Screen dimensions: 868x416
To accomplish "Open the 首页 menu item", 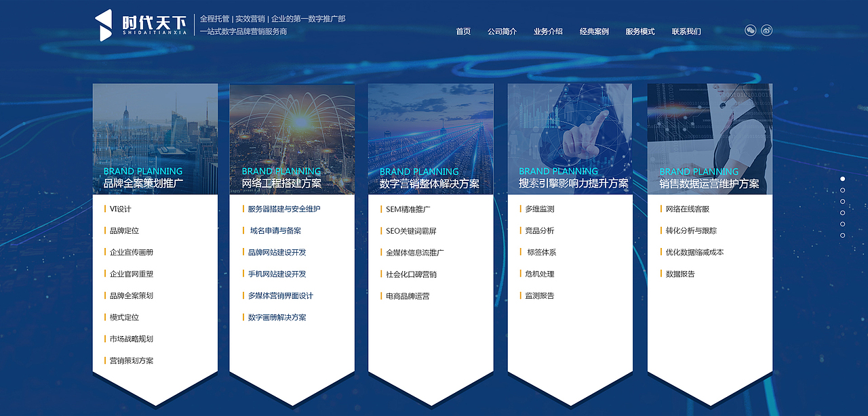I will 462,31.
